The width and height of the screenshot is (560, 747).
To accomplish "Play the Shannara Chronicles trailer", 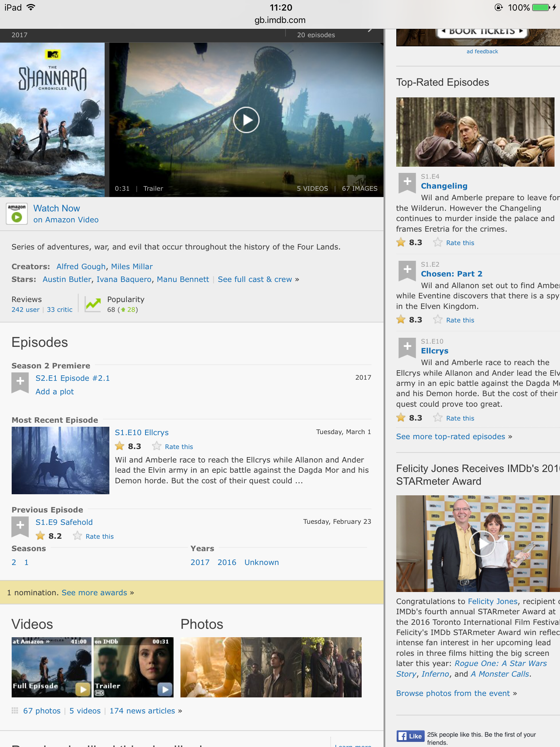I will point(246,120).
